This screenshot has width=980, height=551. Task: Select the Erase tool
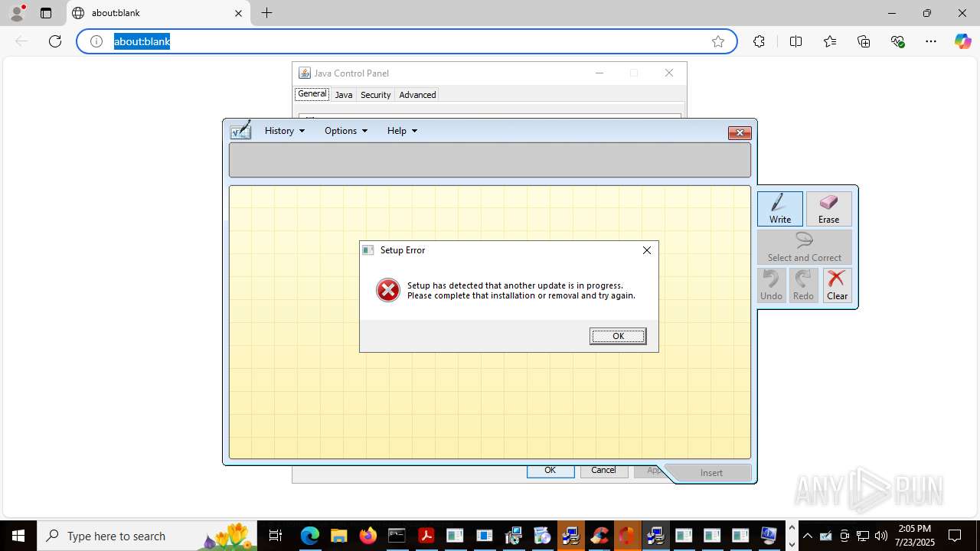pyautogui.click(x=828, y=208)
